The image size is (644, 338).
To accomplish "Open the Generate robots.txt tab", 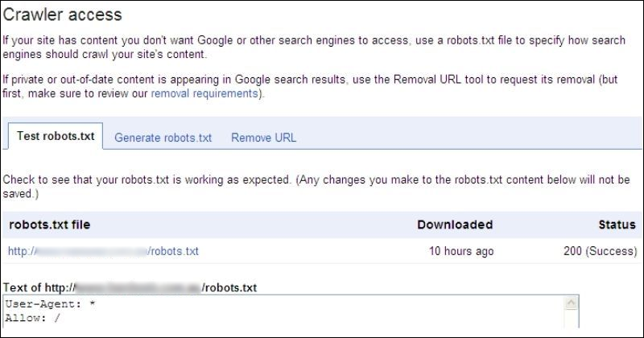I will point(163,138).
